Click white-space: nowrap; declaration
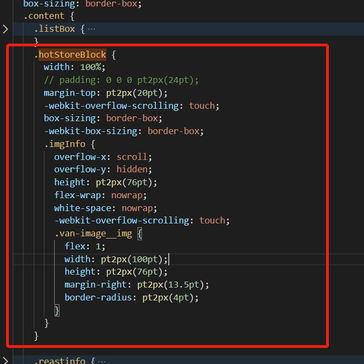Viewport: 364px width, 364px height. pyautogui.click(x=106, y=208)
